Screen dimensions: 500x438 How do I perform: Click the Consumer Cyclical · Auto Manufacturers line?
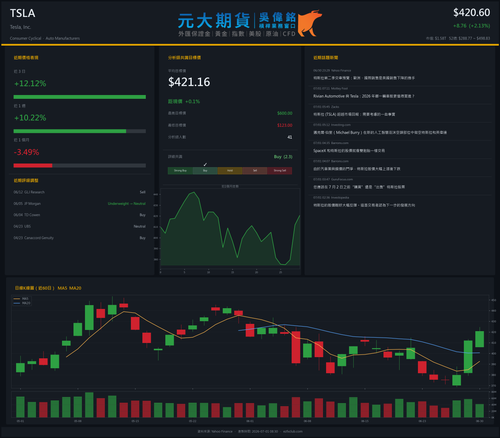click(45, 38)
